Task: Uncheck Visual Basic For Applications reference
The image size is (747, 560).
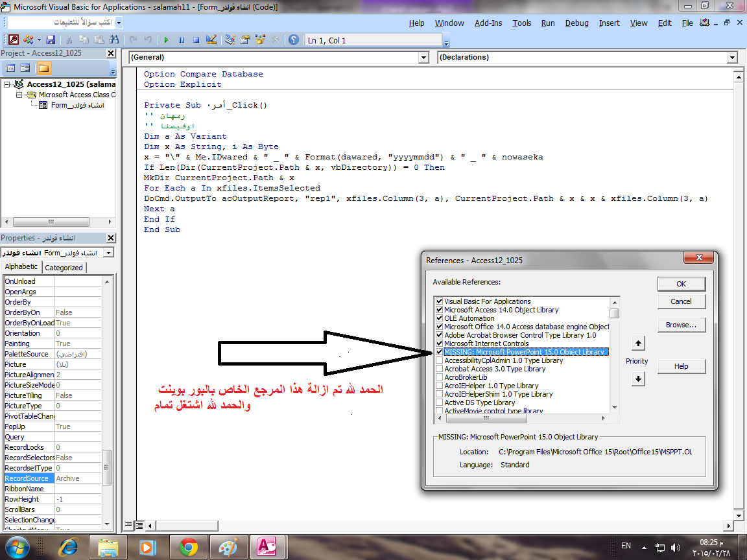Action: click(439, 301)
